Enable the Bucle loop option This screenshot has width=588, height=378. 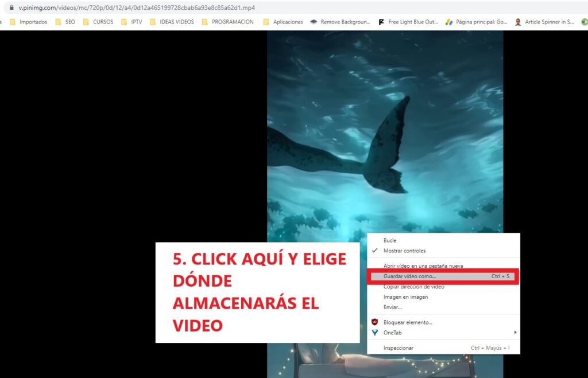pyautogui.click(x=390, y=240)
